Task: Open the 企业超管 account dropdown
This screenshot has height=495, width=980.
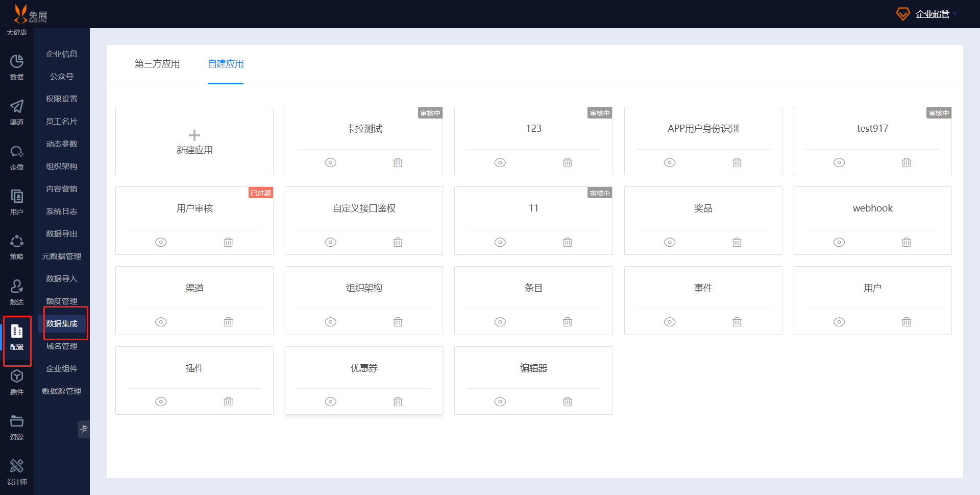Action: click(x=927, y=14)
